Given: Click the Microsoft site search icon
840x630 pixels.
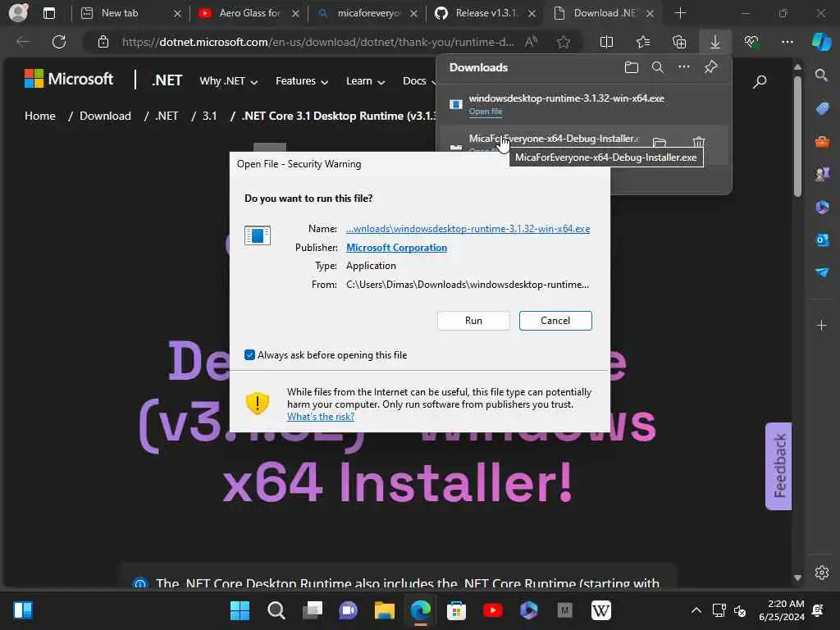Looking at the screenshot, I should coord(760,81).
